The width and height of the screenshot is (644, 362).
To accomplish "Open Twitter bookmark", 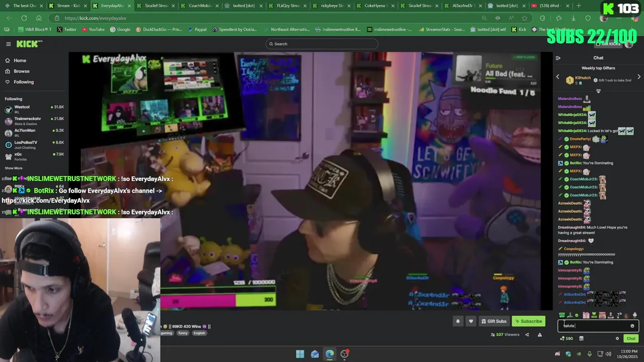I will (x=67, y=29).
